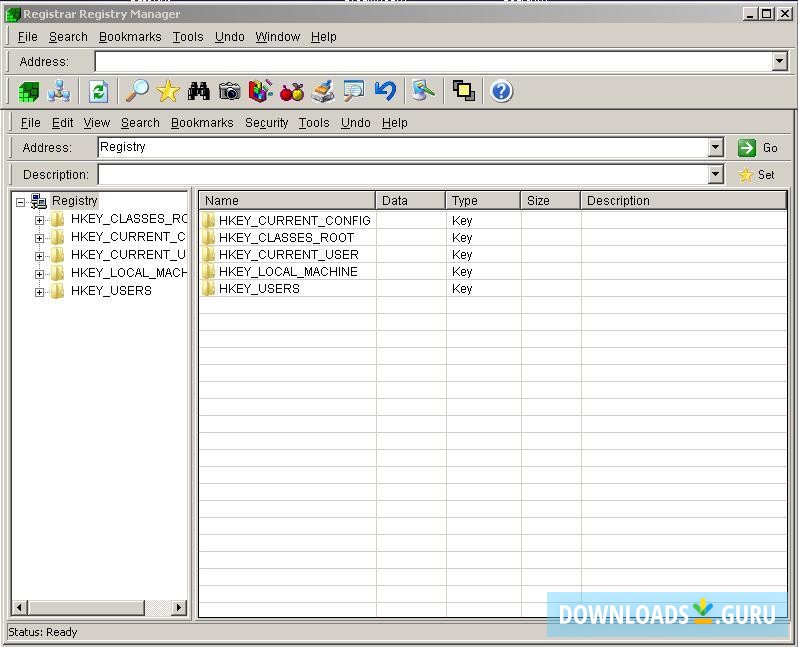Click the tree scrollbar right arrow

[x=179, y=607]
